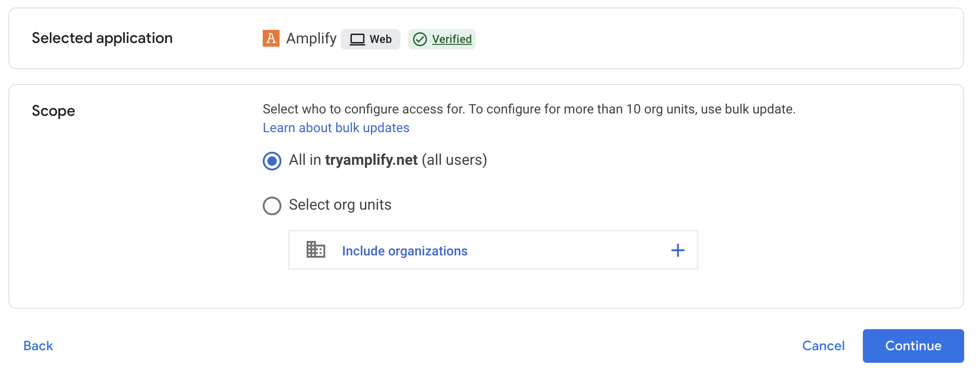Click the plus icon to add organizations
The image size is (980, 381).
click(x=678, y=250)
